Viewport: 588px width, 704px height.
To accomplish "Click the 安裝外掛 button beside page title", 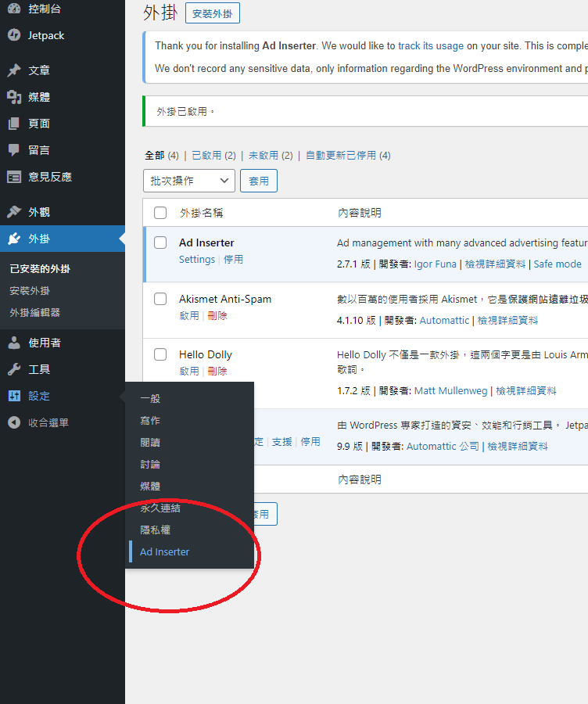I will pos(213,13).
